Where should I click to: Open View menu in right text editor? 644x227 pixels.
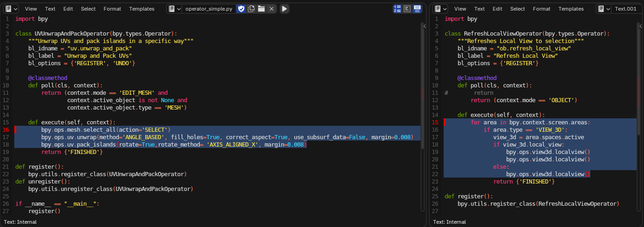point(460,9)
